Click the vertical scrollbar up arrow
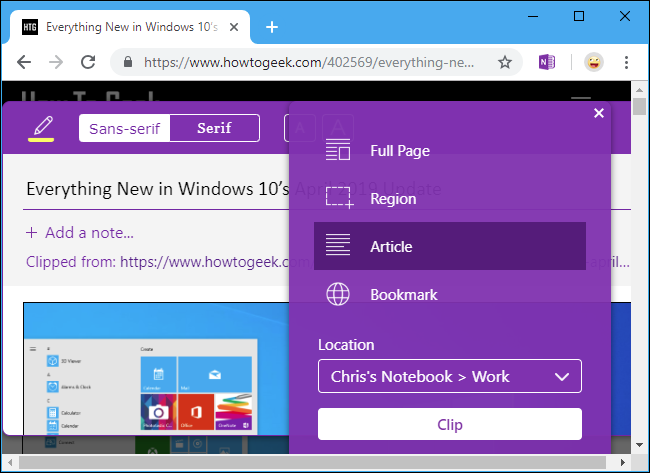This screenshot has width=650, height=473. (x=639, y=90)
